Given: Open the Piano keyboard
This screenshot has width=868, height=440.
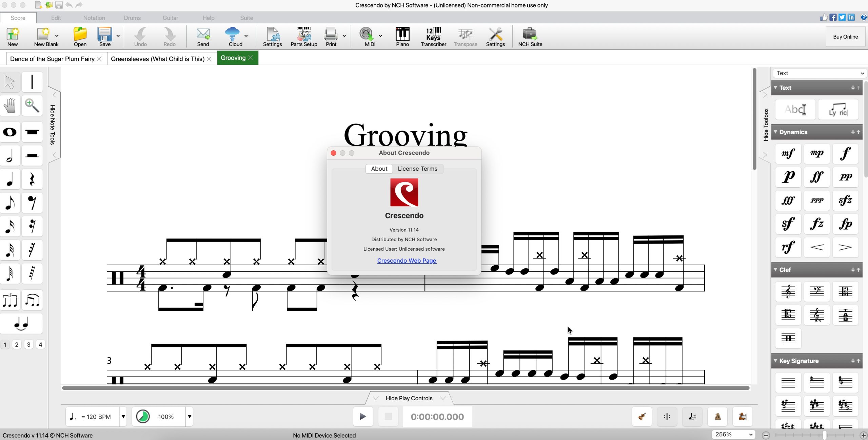Looking at the screenshot, I should pyautogui.click(x=402, y=37).
